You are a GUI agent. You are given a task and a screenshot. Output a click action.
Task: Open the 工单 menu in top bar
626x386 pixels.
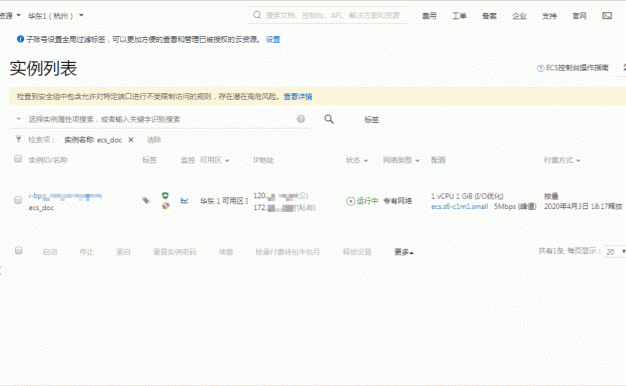pyautogui.click(x=459, y=16)
